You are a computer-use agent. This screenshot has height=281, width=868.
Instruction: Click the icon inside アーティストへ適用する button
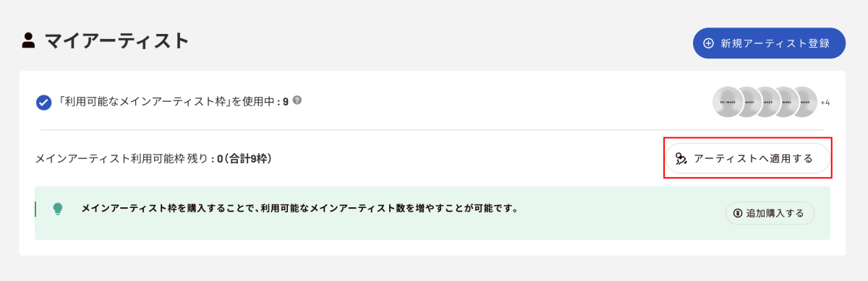click(x=681, y=159)
